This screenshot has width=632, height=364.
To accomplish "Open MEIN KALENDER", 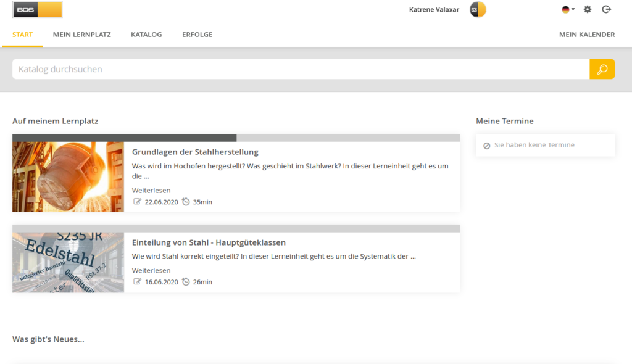I will click(587, 35).
